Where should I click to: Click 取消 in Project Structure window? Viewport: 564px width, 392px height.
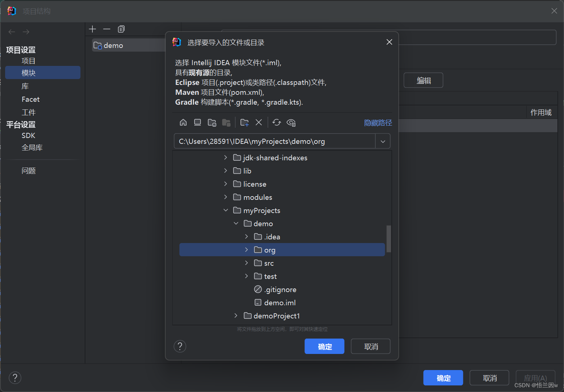click(x=489, y=378)
